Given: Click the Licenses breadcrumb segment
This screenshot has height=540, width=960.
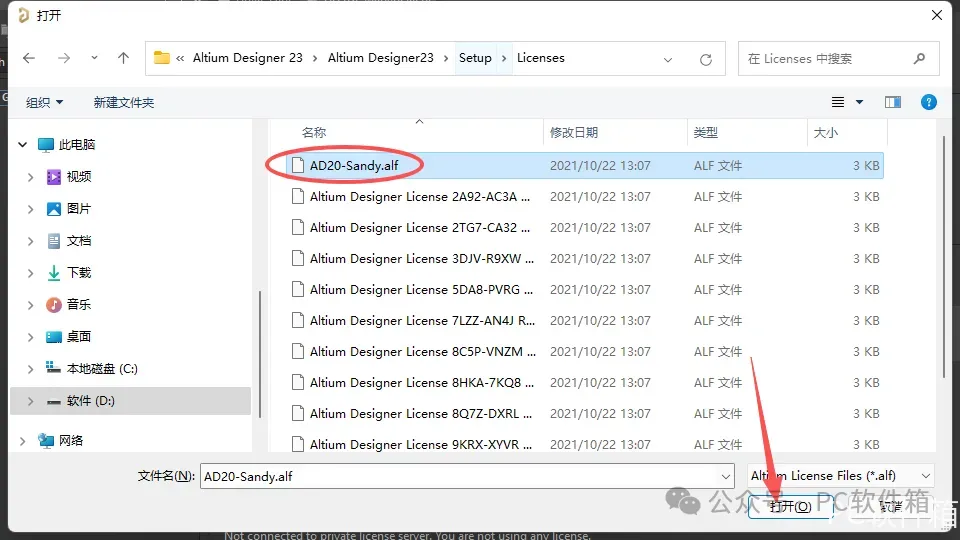Looking at the screenshot, I should pyautogui.click(x=541, y=58).
